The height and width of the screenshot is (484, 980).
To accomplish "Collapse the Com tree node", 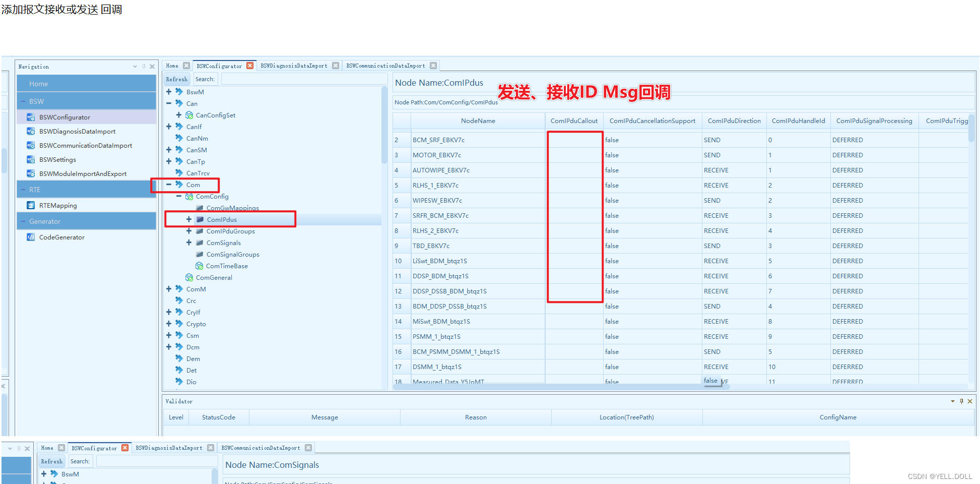I will [x=169, y=185].
